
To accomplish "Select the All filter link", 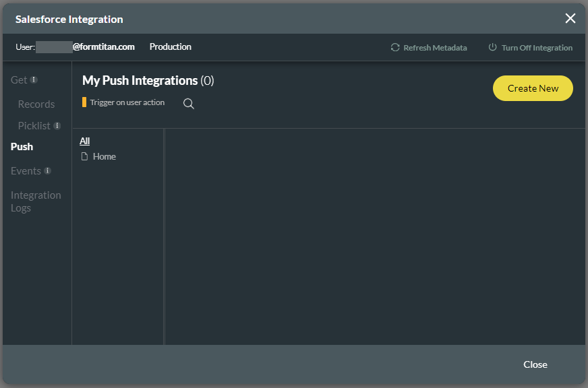I will tap(84, 140).
